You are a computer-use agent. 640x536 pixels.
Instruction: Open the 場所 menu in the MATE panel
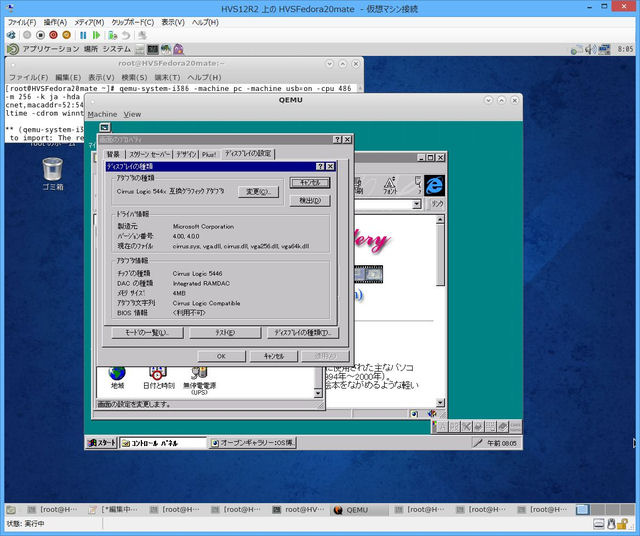[x=91, y=49]
